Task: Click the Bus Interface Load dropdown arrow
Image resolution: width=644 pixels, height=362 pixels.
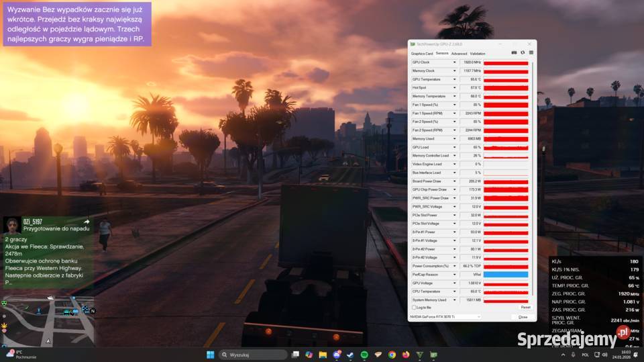Action: click(454, 173)
